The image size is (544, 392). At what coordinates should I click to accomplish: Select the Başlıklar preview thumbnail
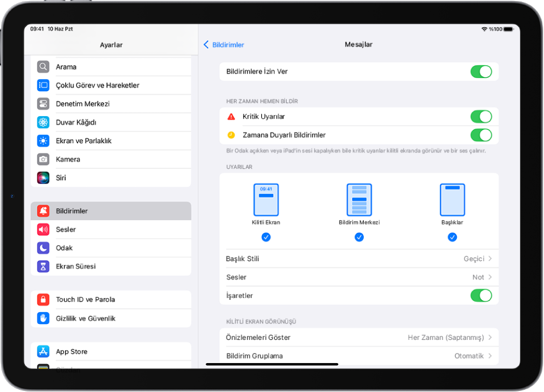pos(452,200)
